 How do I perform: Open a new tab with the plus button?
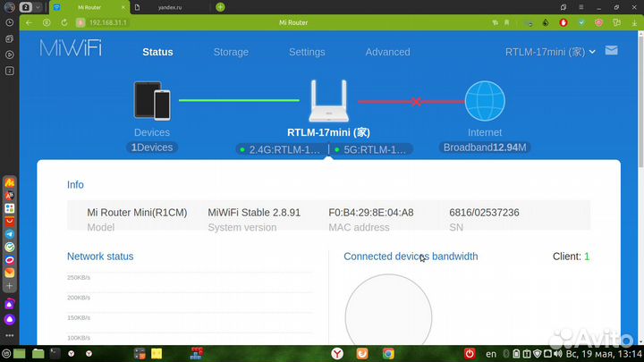tap(220, 7)
